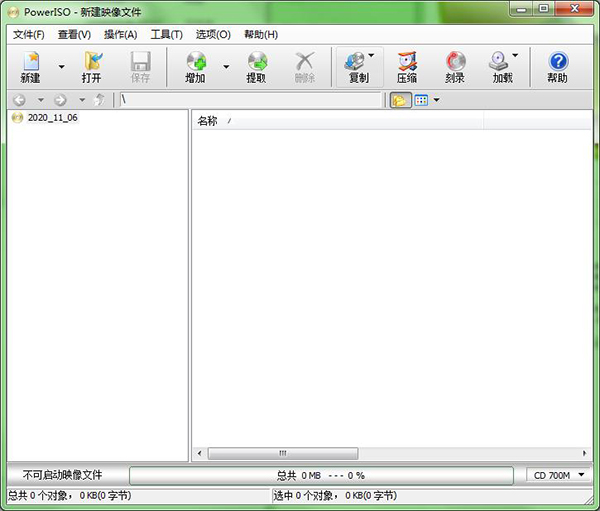Screen dimensions: 600x511
Task: Click the 总共 0 MB capacity progress bar
Action: (x=321, y=475)
